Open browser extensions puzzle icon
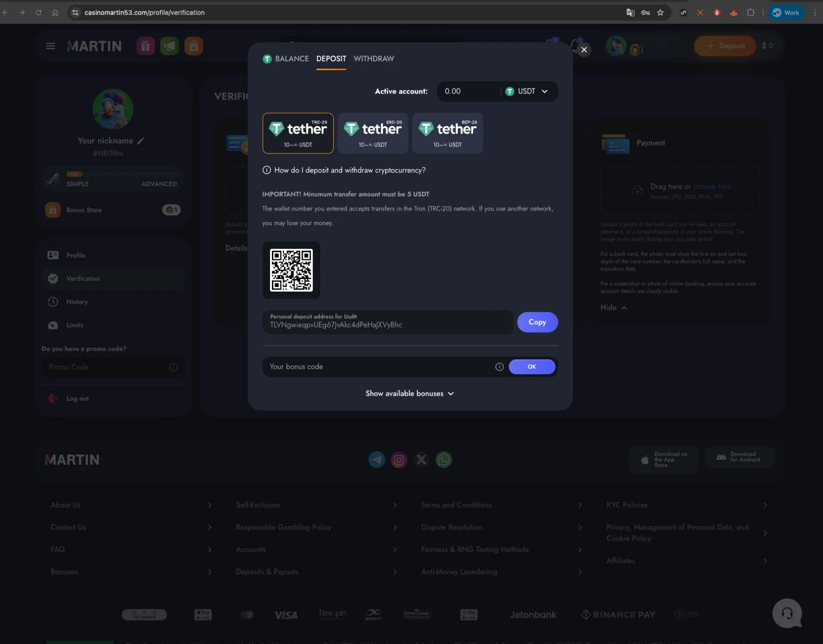This screenshot has height=644, width=823. tap(751, 12)
